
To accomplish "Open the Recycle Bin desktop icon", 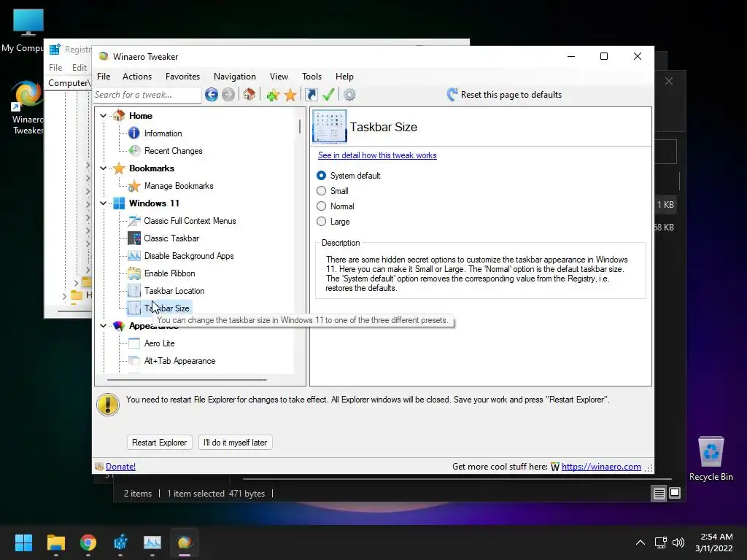I will pyautogui.click(x=711, y=459).
